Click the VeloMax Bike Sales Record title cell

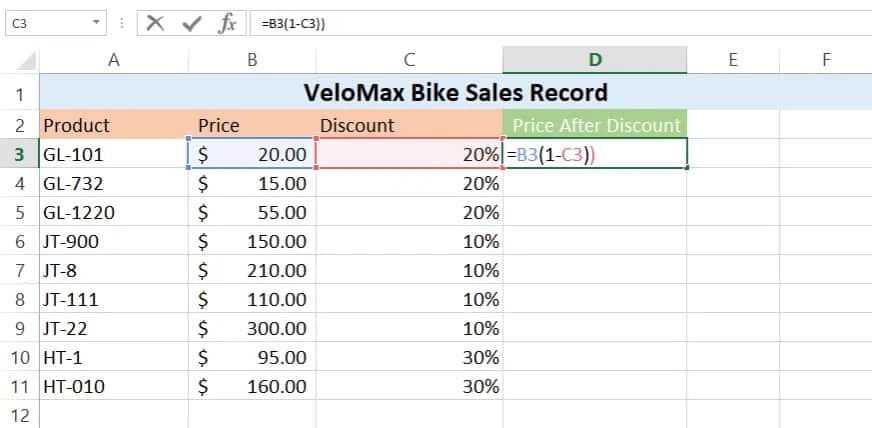(455, 93)
